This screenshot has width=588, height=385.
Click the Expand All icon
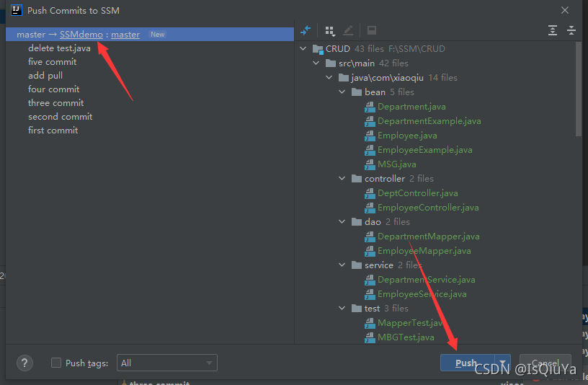click(553, 30)
